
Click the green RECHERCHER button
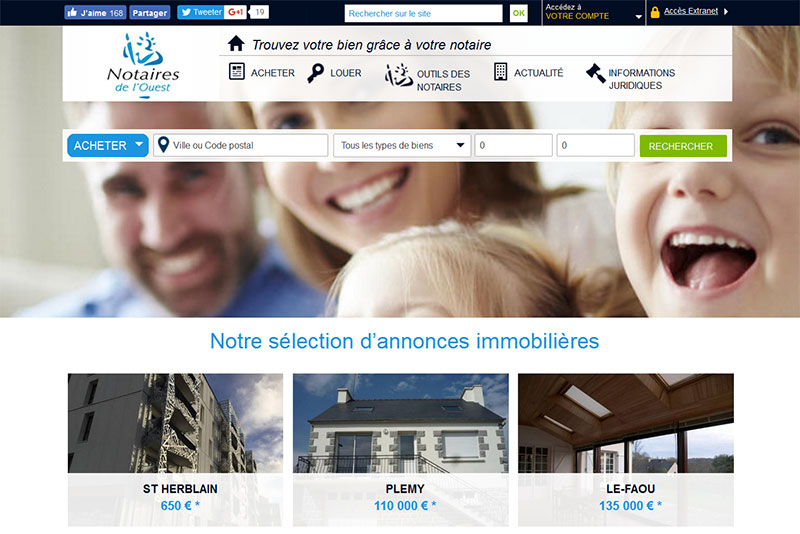[683, 146]
